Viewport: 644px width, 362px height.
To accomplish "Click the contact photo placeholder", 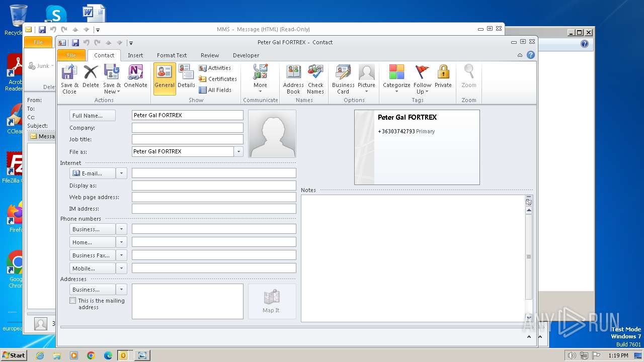I will tap(272, 134).
